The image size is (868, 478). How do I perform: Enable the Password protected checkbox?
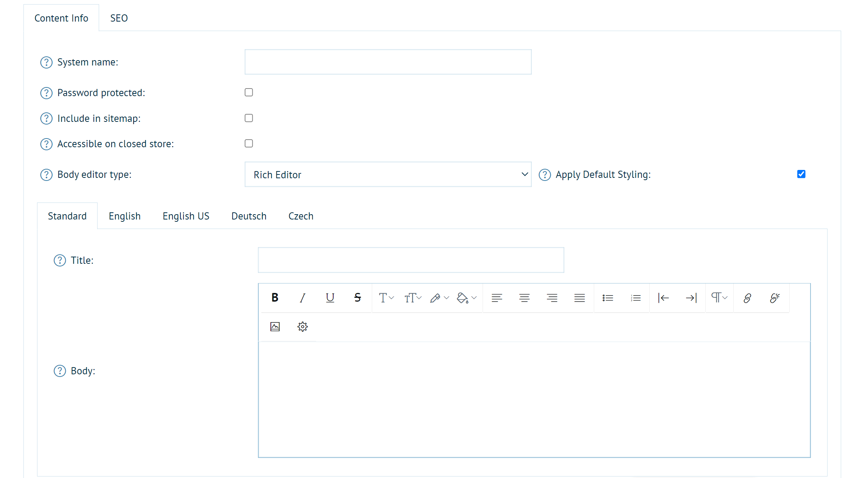tap(249, 92)
